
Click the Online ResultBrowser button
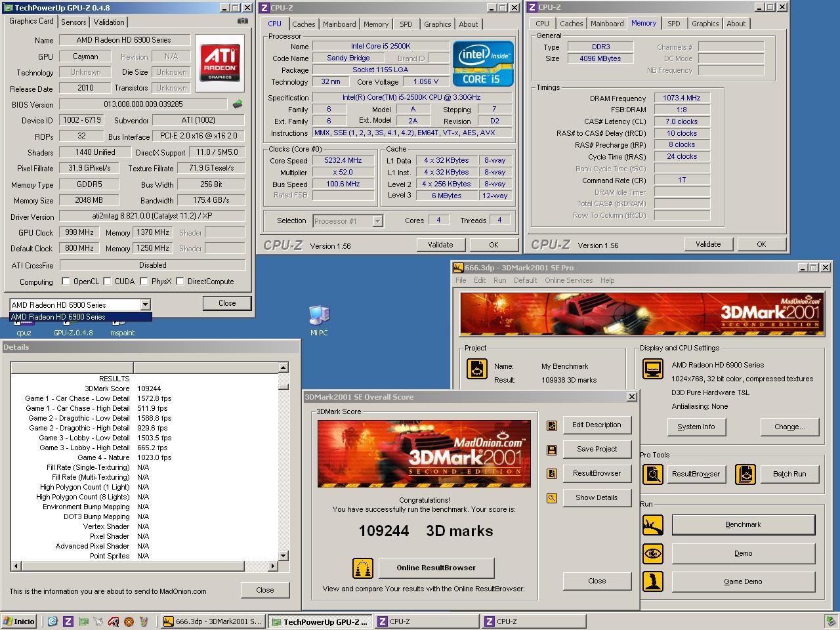(x=436, y=568)
